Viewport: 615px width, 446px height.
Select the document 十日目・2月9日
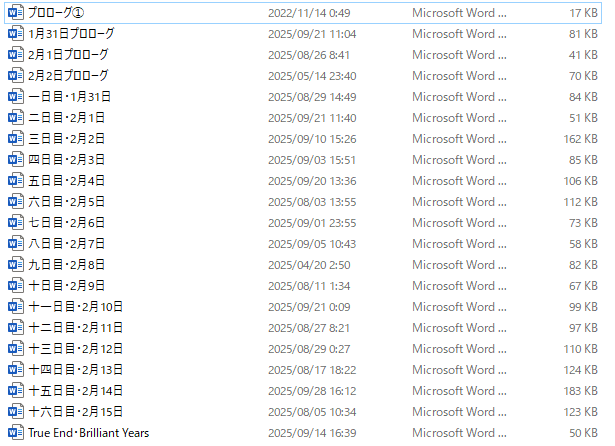pyautogui.click(x=66, y=286)
